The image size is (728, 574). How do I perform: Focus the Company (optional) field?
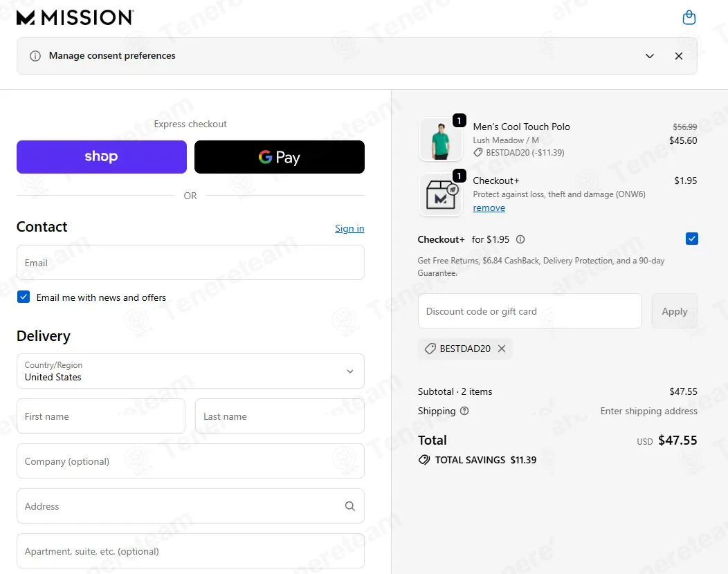coord(190,461)
